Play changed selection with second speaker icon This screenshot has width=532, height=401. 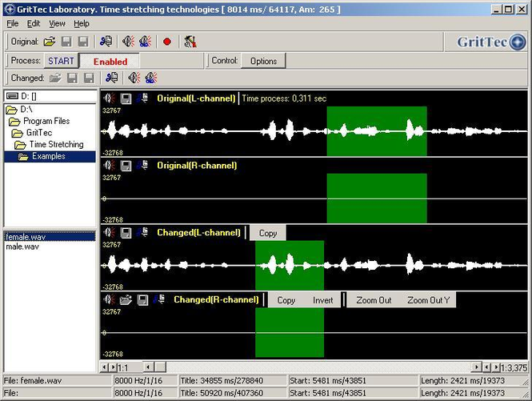click(151, 78)
